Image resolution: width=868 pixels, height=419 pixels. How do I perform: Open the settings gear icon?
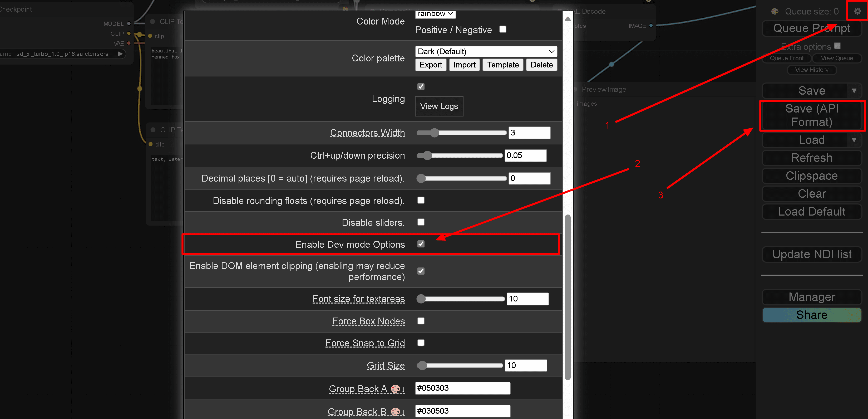tap(857, 11)
